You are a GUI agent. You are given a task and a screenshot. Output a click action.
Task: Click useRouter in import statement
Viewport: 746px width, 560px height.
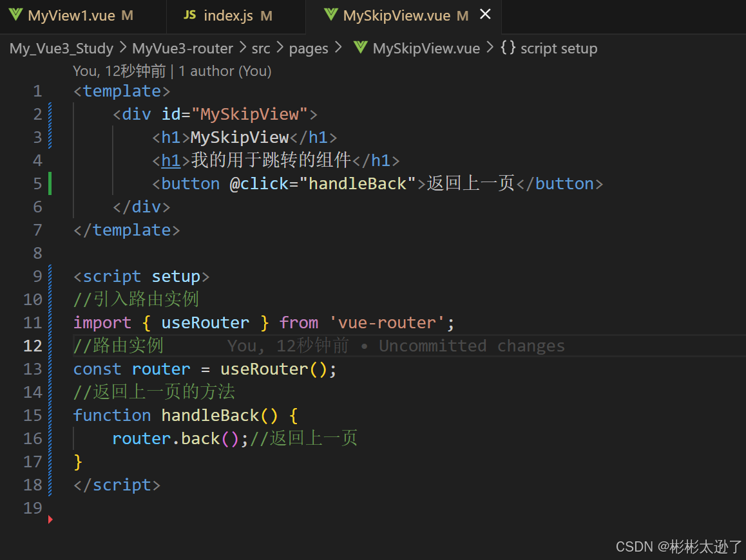[205, 322]
